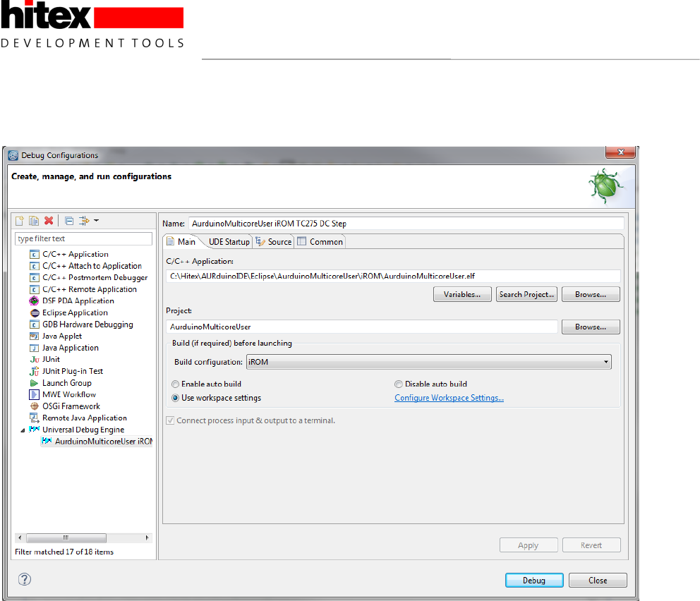Click the filter launch configurations icon
This screenshot has width=700, height=601.
(x=84, y=220)
